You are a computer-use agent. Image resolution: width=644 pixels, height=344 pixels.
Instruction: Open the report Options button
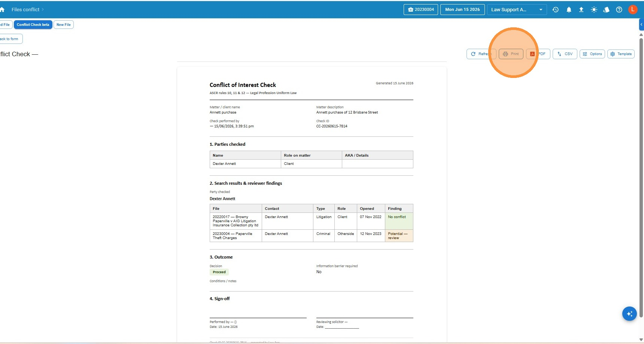pyautogui.click(x=592, y=54)
